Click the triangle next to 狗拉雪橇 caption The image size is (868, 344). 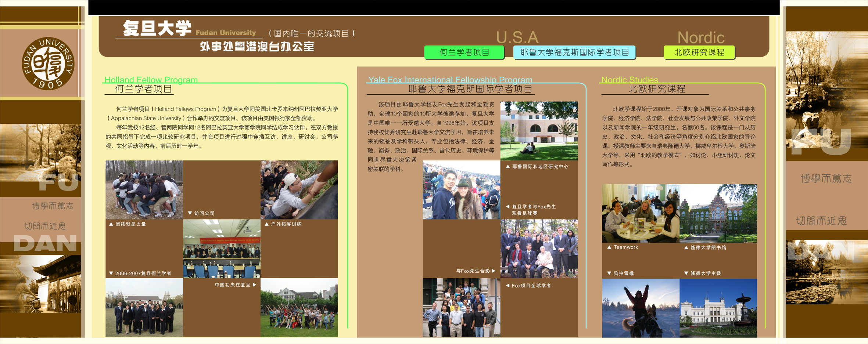609,274
